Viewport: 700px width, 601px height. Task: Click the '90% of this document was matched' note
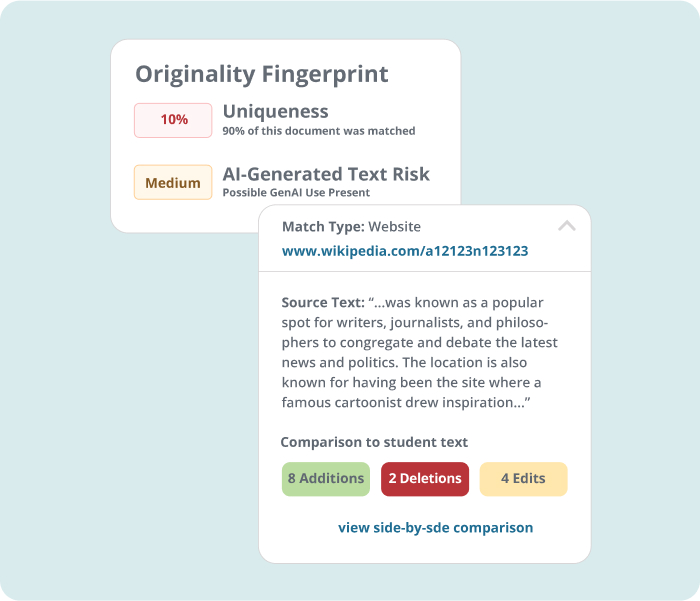click(x=319, y=131)
